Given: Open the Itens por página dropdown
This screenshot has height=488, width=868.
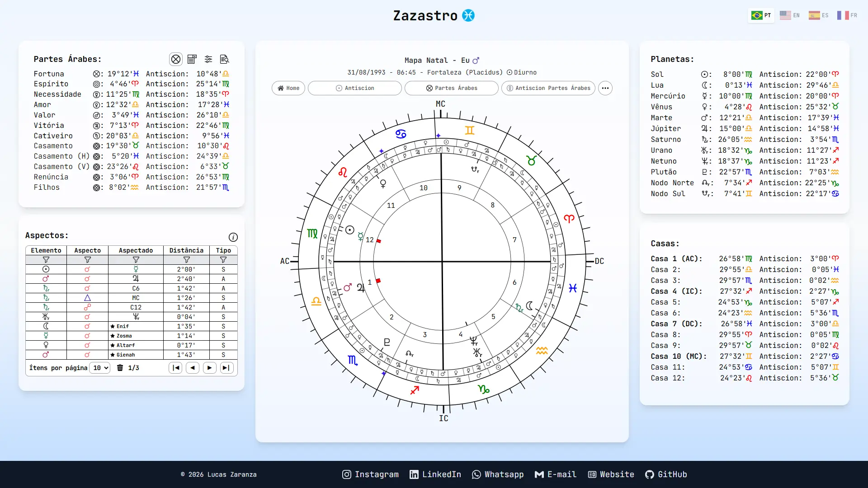Looking at the screenshot, I should pos(100,368).
